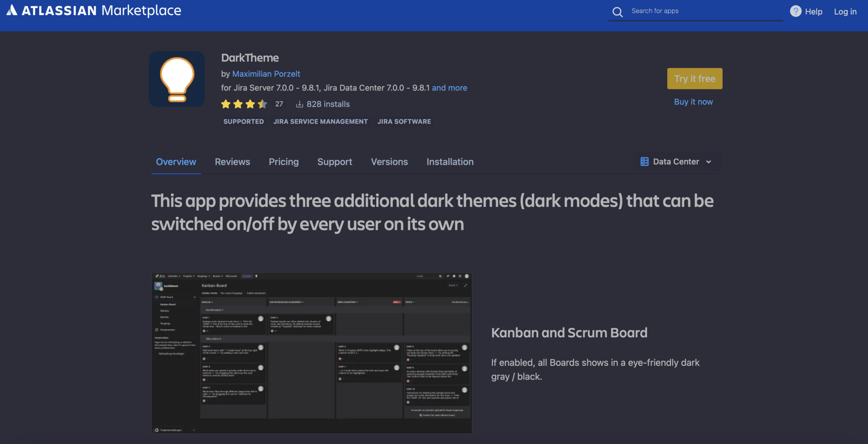Switch to the Installation tab
This screenshot has height=444, width=868.
pos(450,162)
